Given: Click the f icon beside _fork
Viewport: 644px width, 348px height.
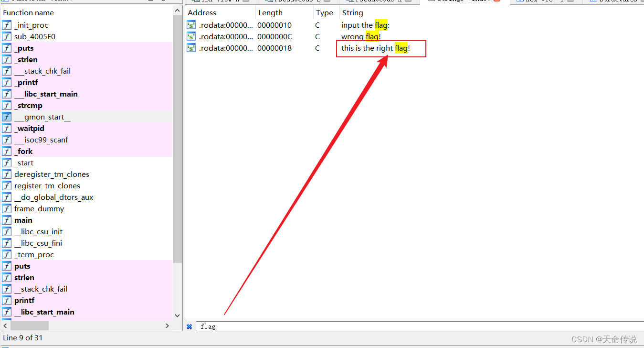Looking at the screenshot, I should pos(7,151).
